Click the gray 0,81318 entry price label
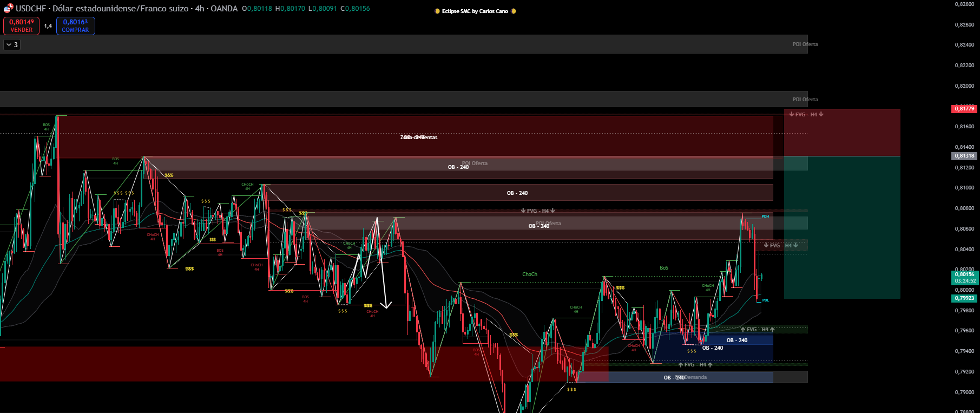This screenshot has width=980, height=413. 964,156
